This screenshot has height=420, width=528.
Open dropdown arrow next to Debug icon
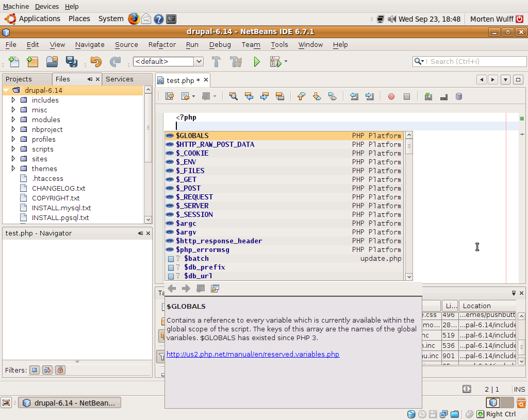point(286,61)
